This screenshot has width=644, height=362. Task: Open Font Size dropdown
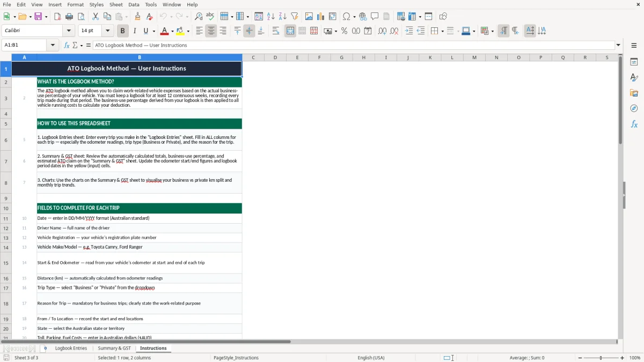[107, 31]
